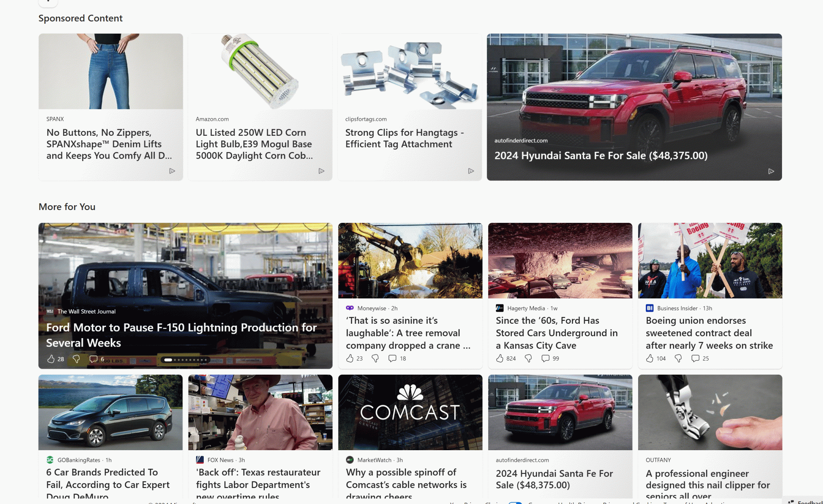Click the WSJ logo on Ford story
The height and width of the screenshot is (504, 823).
pos(50,311)
